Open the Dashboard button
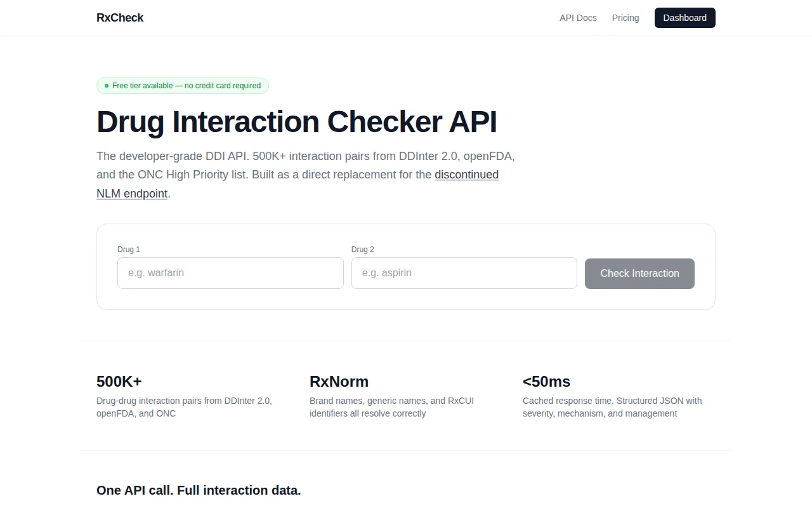The height and width of the screenshot is (508, 812). pyautogui.click(x=685, y=18)
